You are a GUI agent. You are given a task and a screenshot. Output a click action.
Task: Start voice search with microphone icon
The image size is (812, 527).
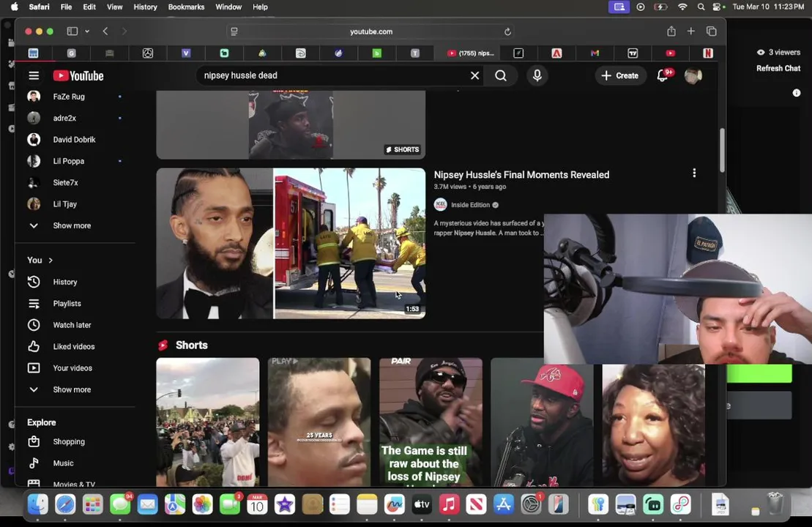click(537, 75)
